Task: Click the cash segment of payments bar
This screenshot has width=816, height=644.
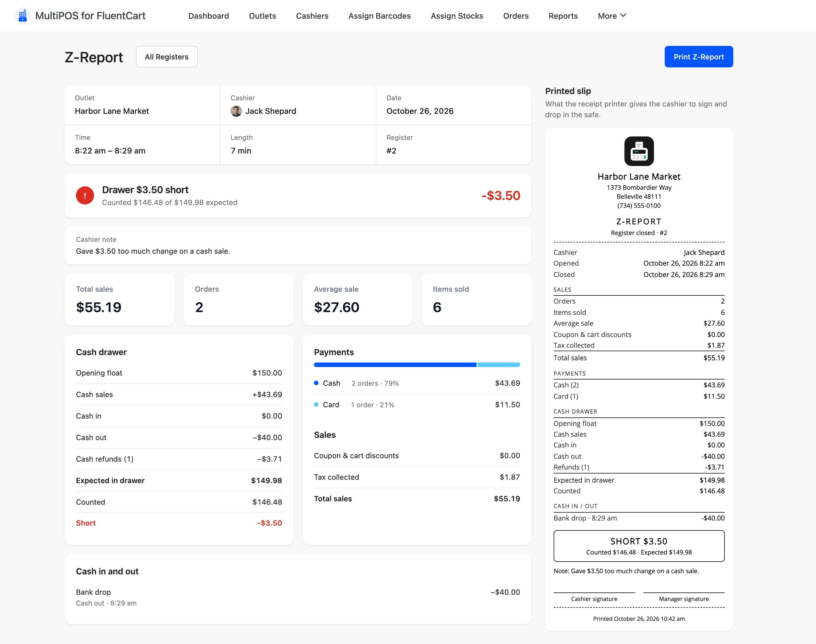Action: pos(395,364)
